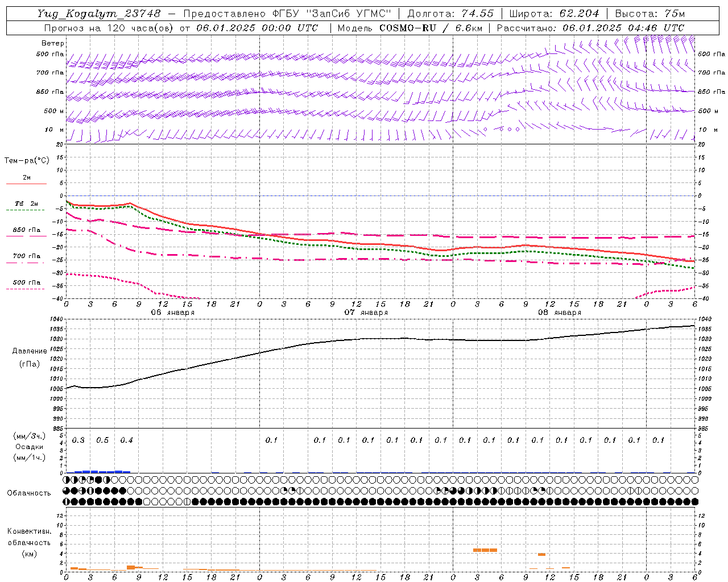The image size is (728, 582).
Task: Click the station title Yug_Kogalym_23748
Action: click(99, 14)
